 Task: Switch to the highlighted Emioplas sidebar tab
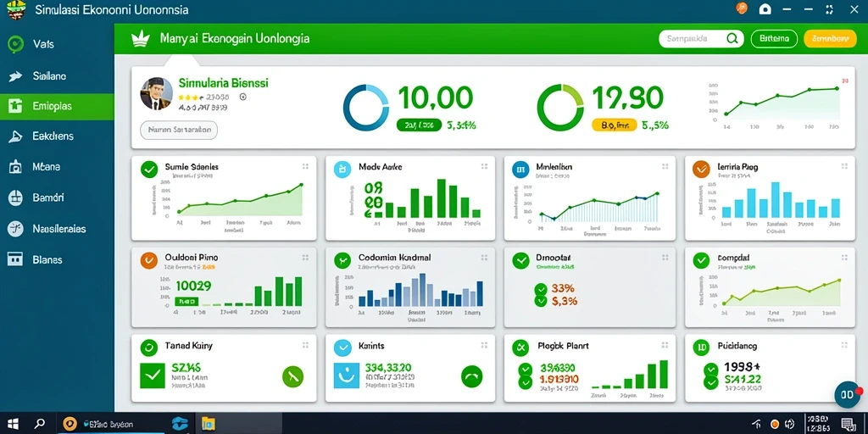(57, 106)
